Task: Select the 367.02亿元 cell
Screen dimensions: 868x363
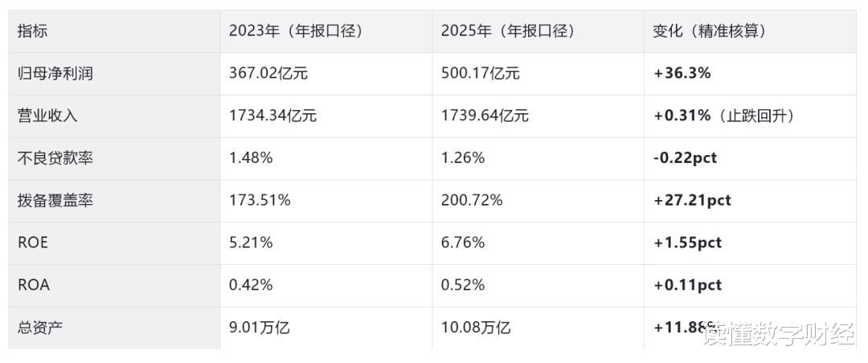Action: (x=268, y=74)
